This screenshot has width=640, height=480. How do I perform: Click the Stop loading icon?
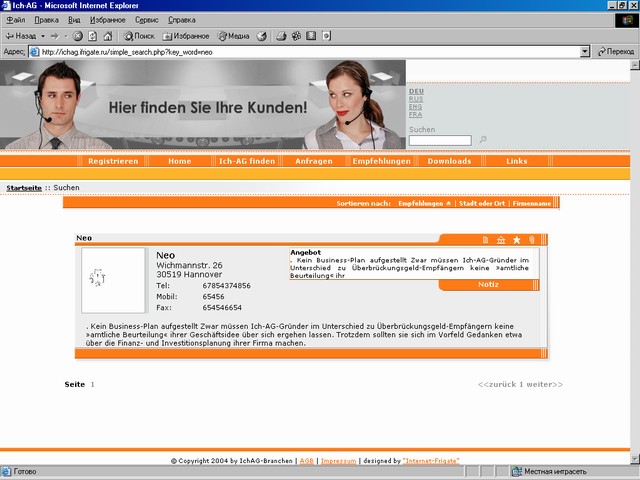(78, 36)
